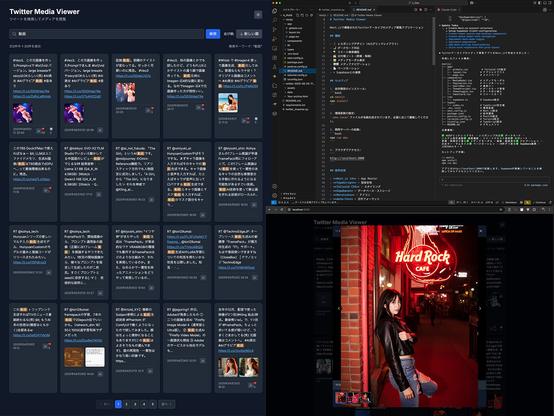Screen dimensions: 554x416
Task: Click the New File icon in explorer header
Action: 297,16
